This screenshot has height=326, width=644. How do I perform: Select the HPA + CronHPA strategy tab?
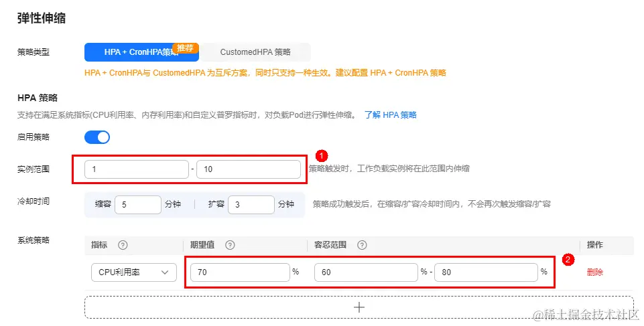141,52
